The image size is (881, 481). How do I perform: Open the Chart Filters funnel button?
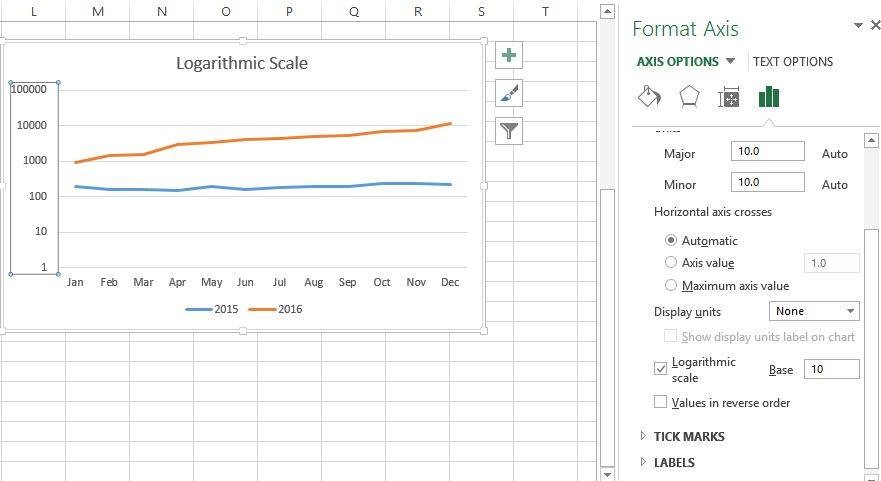(508, 131)
